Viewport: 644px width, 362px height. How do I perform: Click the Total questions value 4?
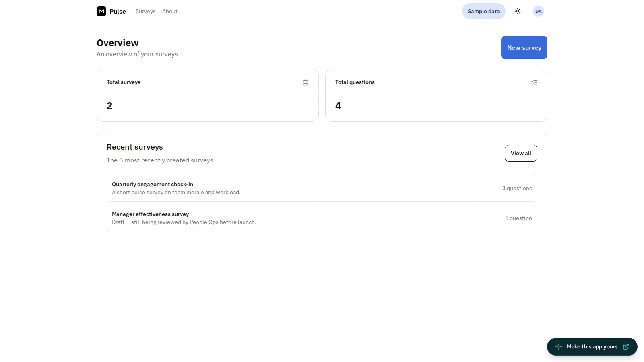[x=338, y=106]
